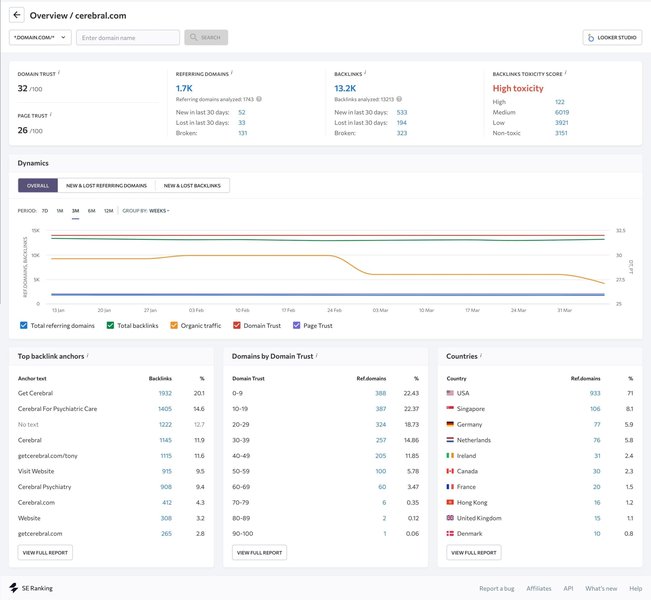Select the 3M period
This screenshot has width=651, height=600.
point(75,211)
